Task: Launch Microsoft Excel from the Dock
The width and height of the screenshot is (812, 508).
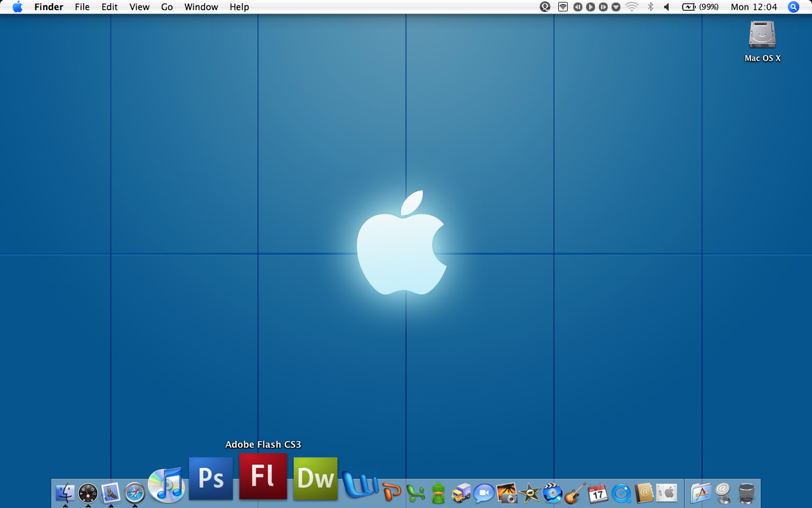Action: [x=416, y=493]
